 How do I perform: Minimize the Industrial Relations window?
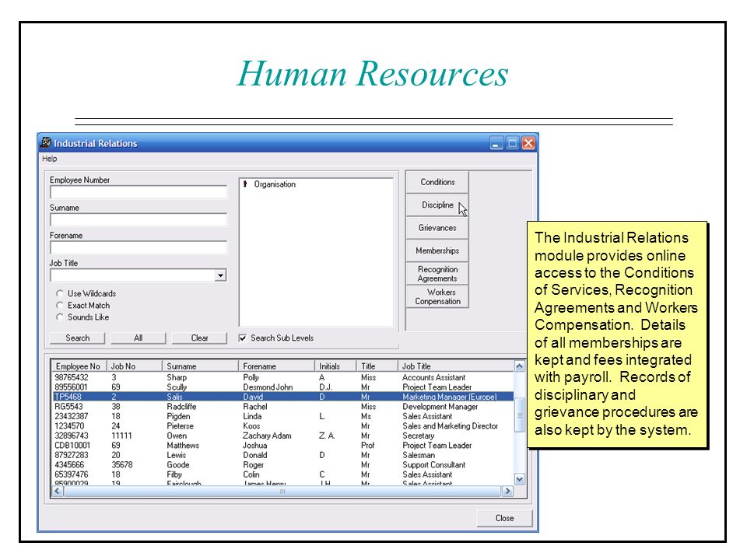[496, 143]
